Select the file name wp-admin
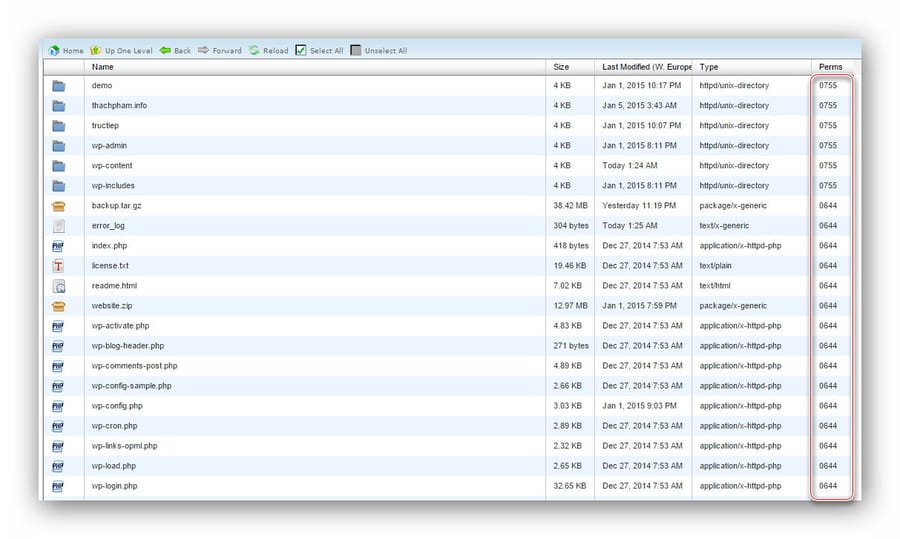The width and height of the screenshot is (900, 539). [109, 146]
